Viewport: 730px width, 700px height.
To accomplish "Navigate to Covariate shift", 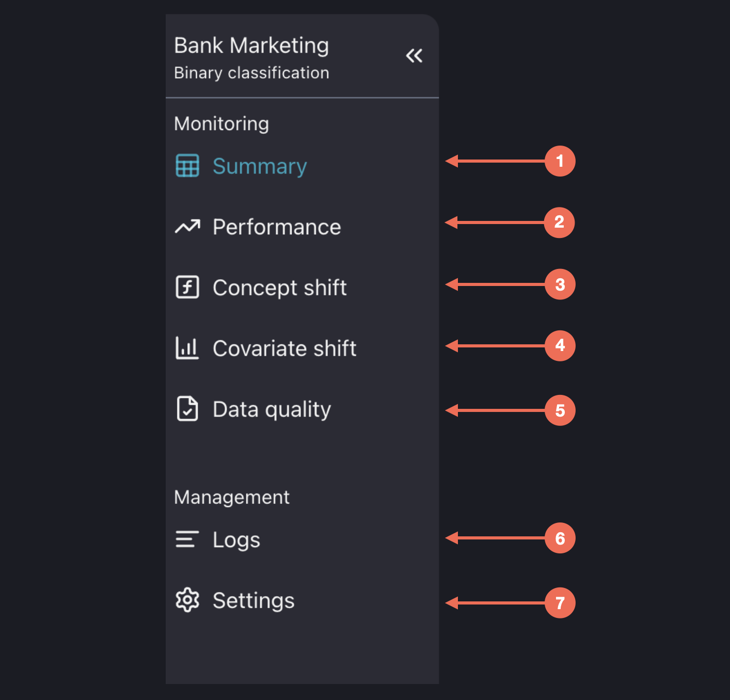I will click(x=284, y=348).
